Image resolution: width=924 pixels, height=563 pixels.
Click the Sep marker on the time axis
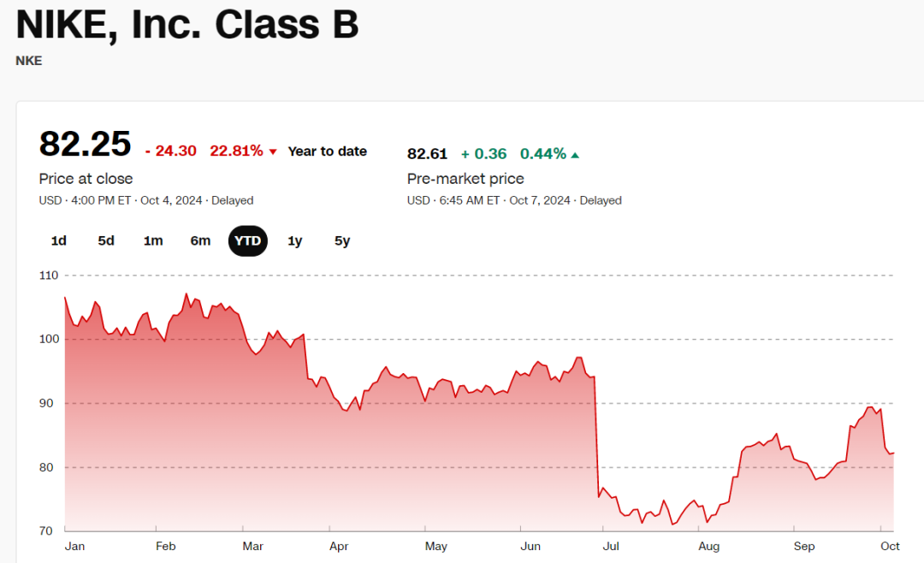pyautogui.click(x=804, y=545)
